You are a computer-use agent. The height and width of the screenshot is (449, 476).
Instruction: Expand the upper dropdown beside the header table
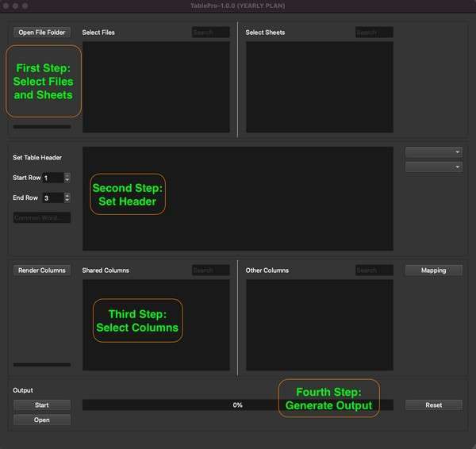tap(433, 152)
